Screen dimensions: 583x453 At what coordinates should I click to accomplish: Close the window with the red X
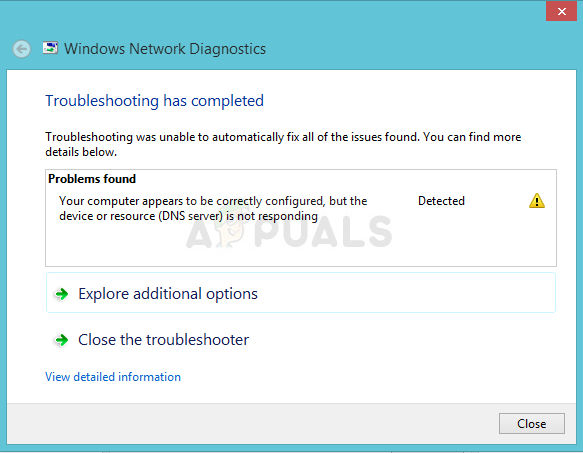tap(561, 11)
